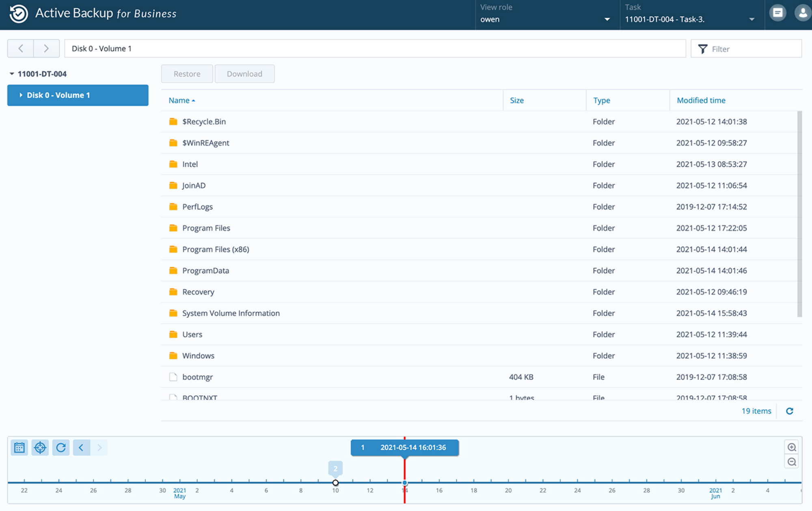Select the 2021-05-14 16:01:36 version label
The width and height of the screenshot is (812, 511).
(405, 448)
